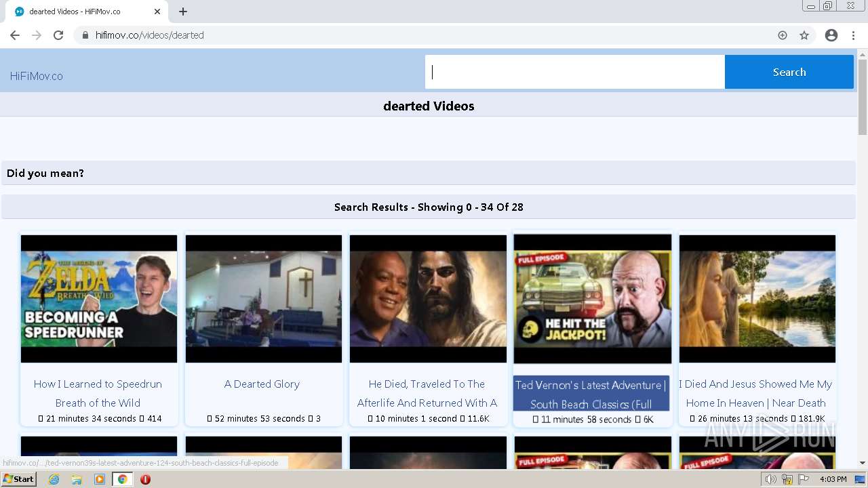
Task: Click the 21 minutes 34 seconds duration text
Action: [x=92, y=419]
